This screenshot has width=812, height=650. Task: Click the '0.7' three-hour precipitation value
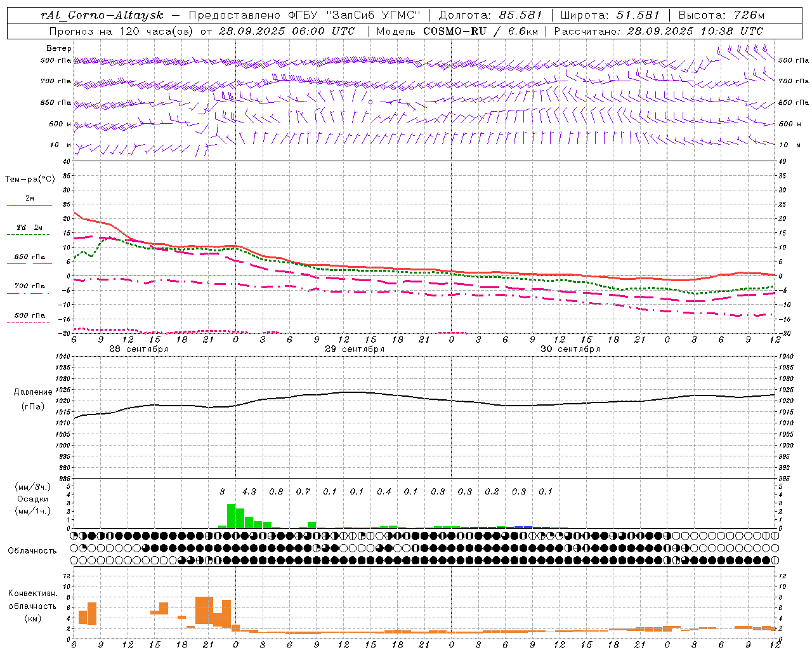coord(303,491)
